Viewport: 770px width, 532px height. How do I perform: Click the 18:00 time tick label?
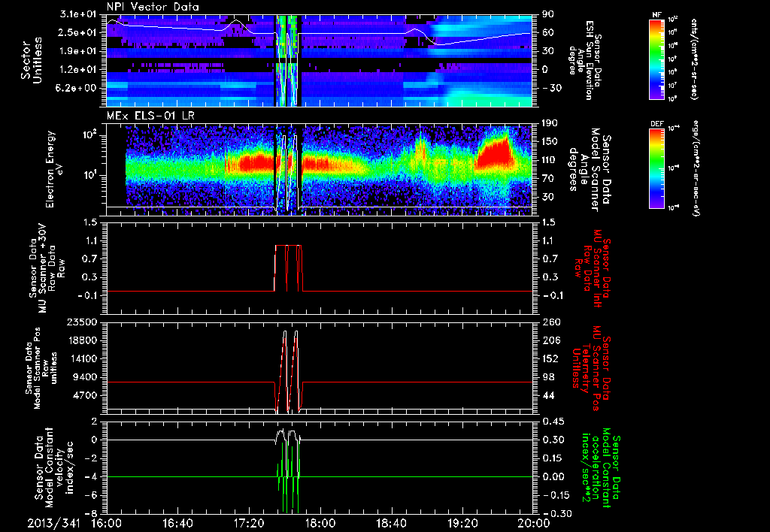[x=320, y=523]
